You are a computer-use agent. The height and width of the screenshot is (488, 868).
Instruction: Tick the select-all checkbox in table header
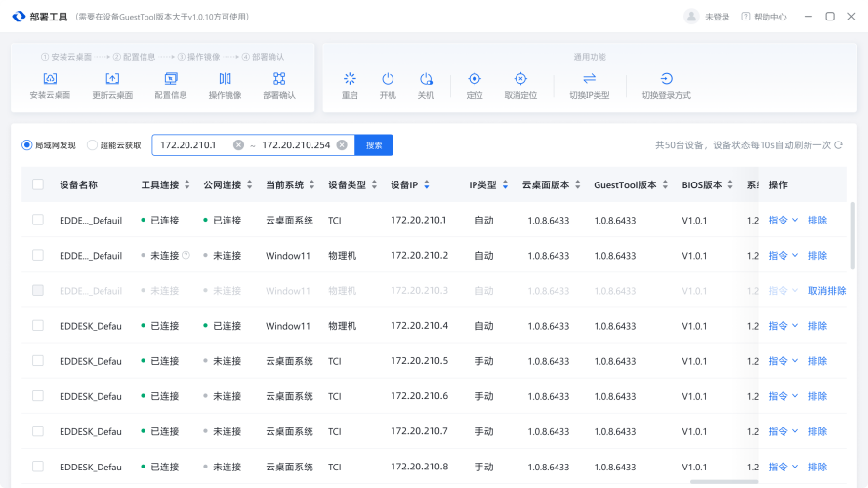pyautogui.click(x=38, y=184)
